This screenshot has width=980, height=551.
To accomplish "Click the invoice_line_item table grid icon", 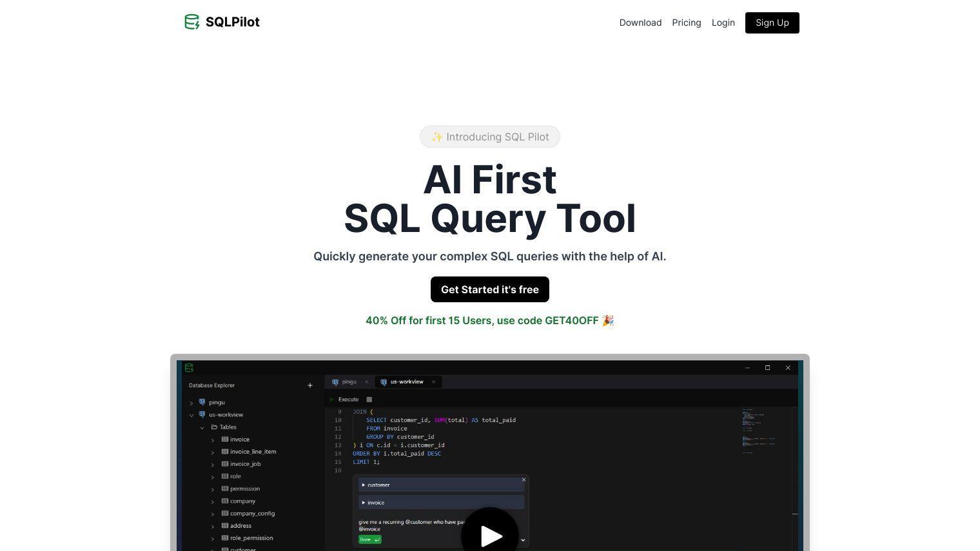I will 225,451.
